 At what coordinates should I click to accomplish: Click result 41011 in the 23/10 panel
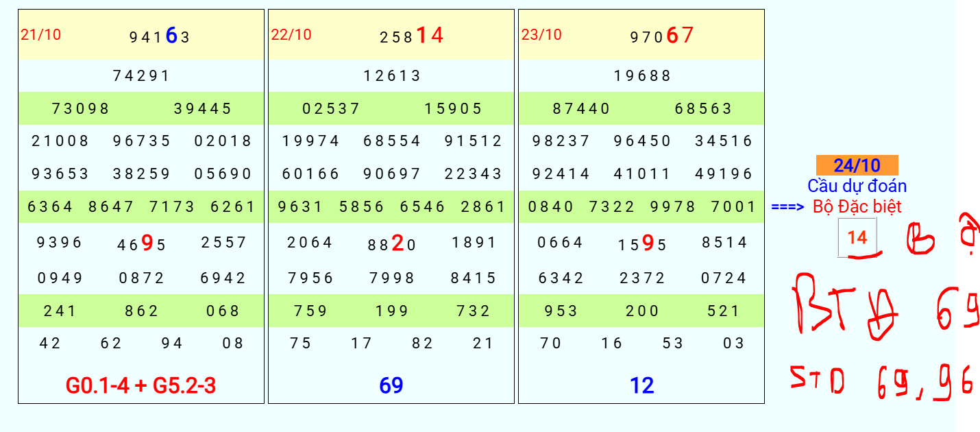pos(643,174)
